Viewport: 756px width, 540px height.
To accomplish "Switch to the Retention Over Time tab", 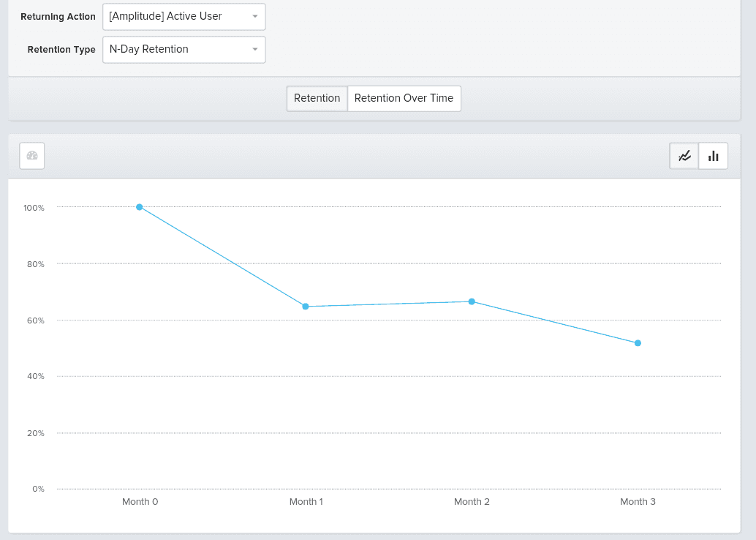I will tap(404, 97).
